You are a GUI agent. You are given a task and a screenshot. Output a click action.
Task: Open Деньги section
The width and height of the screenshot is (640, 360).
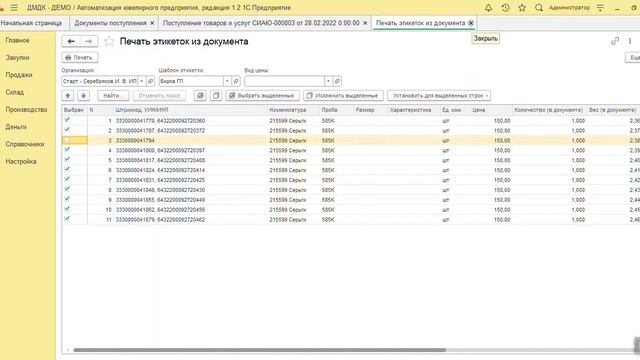[x=16, y=127]
